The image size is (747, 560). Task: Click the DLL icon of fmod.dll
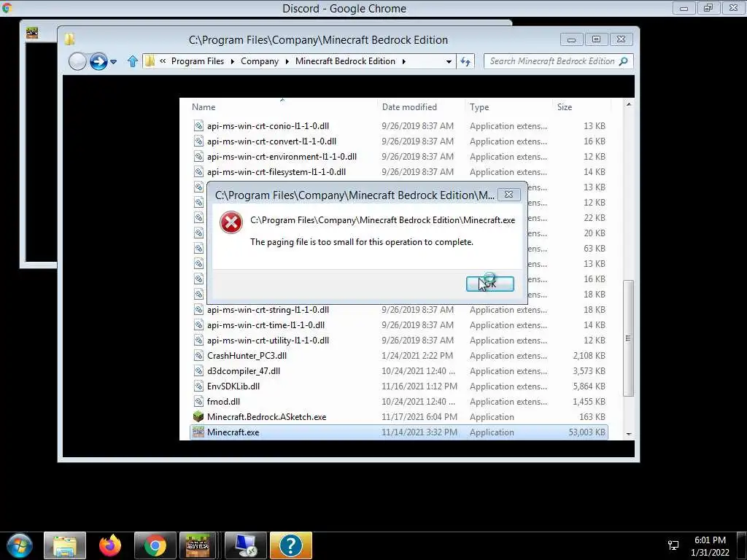(x=198, y=402)
